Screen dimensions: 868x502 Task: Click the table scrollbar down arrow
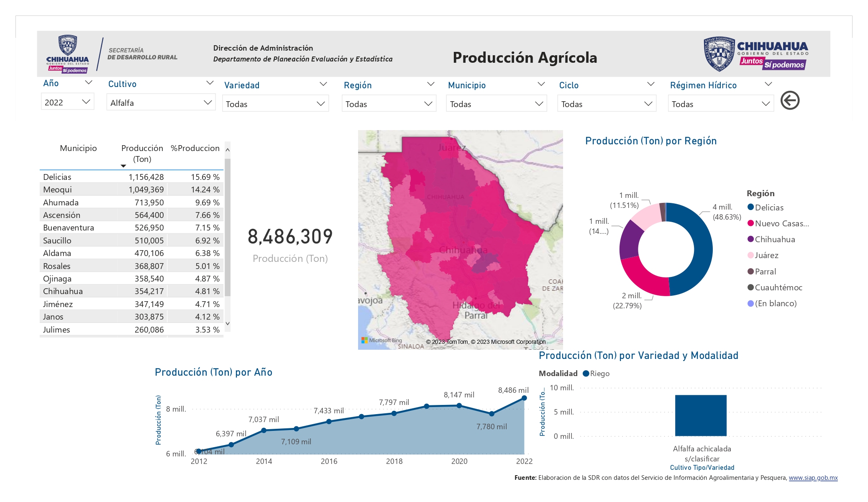pyautogui.click(x=228, y=323)
